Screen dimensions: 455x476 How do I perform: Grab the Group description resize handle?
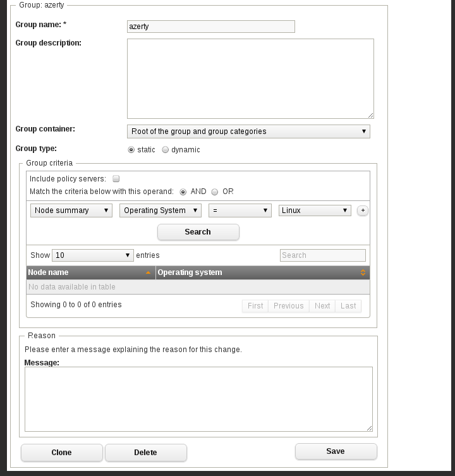[x=370, y=115]
